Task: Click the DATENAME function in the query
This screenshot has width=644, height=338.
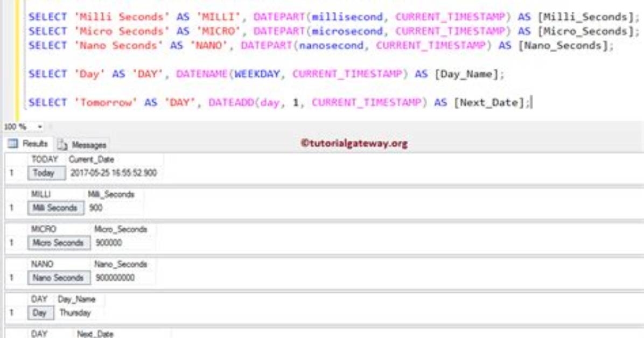Action: pos(202,74)
